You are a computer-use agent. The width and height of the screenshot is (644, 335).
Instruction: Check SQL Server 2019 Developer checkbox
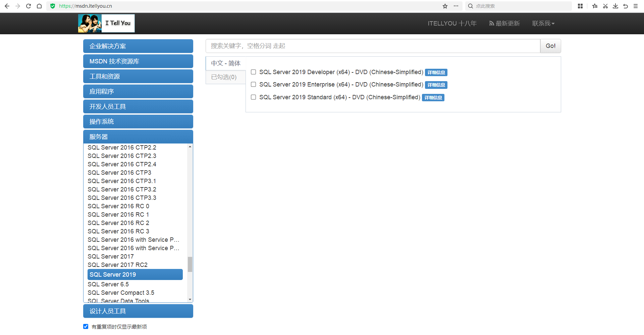tap(254, 72)
